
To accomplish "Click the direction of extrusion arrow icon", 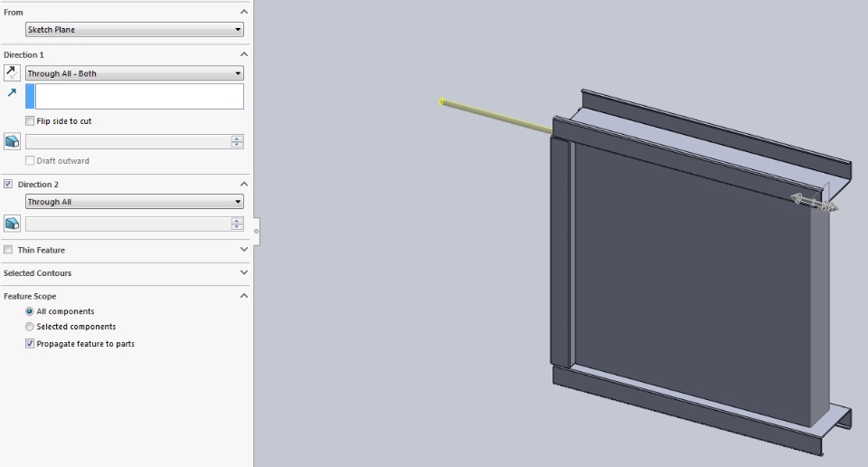I will (12, 92).
